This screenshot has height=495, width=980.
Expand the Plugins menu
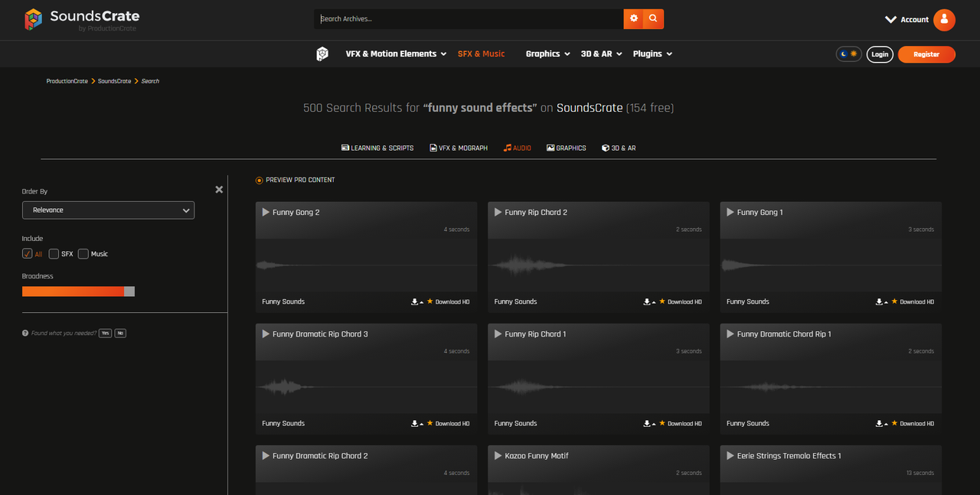pyautogui.click(x=652, y=54)
